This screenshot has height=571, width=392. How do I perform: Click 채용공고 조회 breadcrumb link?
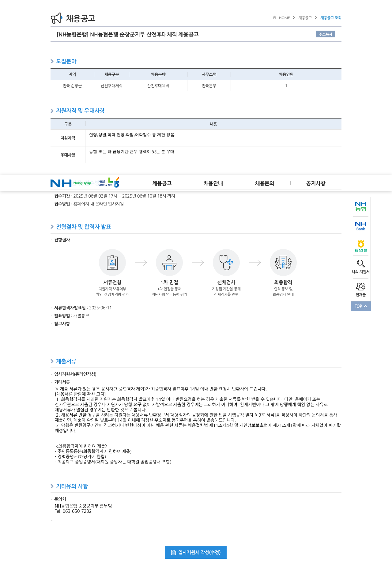(331, 18)
